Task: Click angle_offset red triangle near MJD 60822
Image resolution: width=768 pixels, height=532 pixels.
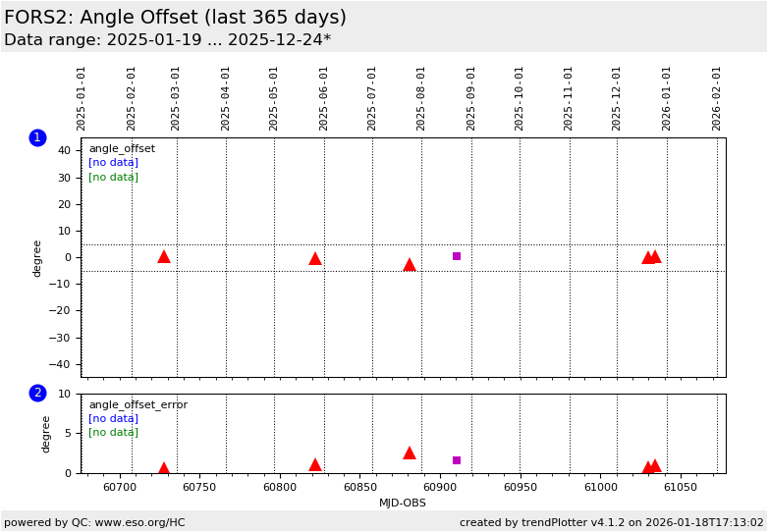Action: (315, 258)
